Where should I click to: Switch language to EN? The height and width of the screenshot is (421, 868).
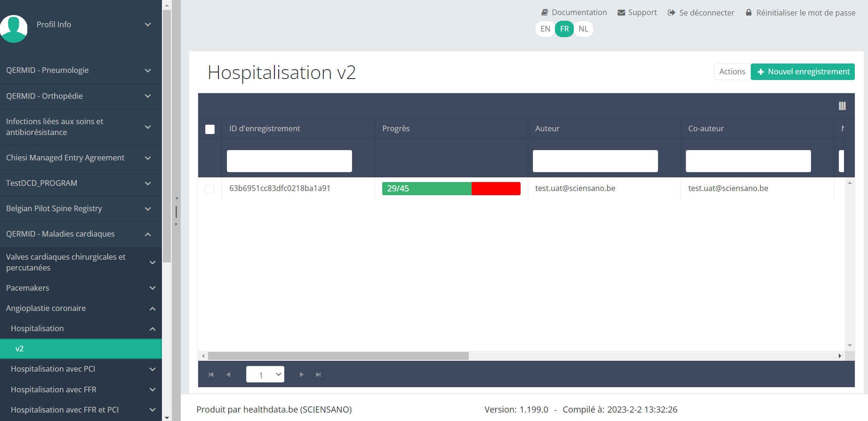(545, 29)
